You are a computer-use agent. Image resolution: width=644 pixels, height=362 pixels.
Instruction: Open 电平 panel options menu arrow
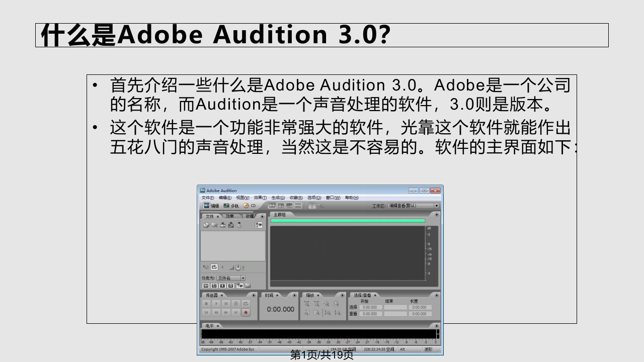click(x=436, y=325)
